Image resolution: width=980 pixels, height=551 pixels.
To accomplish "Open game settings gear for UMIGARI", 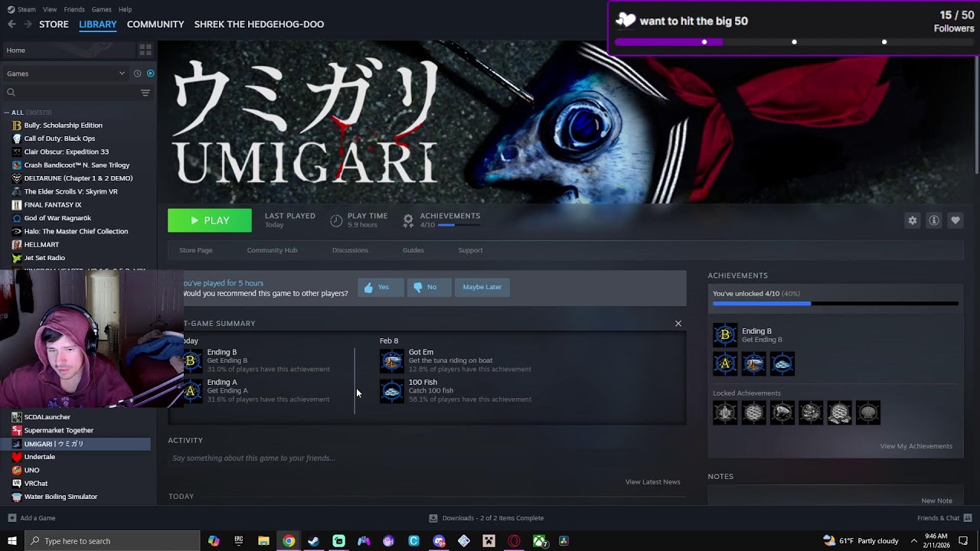I will coord(913,220).
